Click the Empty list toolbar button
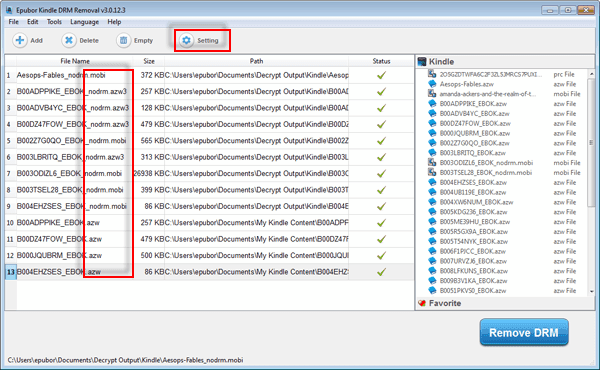 (x=135, y=40)
